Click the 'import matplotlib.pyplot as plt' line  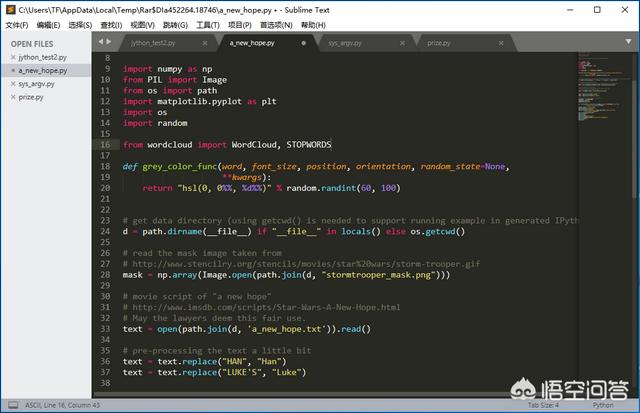[x=200, y=102]
